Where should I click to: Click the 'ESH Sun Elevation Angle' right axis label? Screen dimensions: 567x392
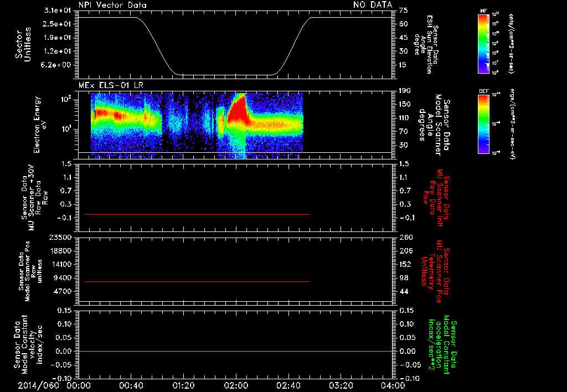(x=427, y=44)
